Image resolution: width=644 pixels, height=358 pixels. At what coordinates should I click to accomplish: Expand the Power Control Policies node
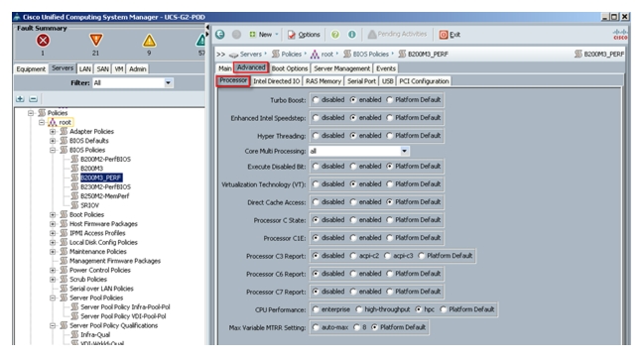coord(53,270)
